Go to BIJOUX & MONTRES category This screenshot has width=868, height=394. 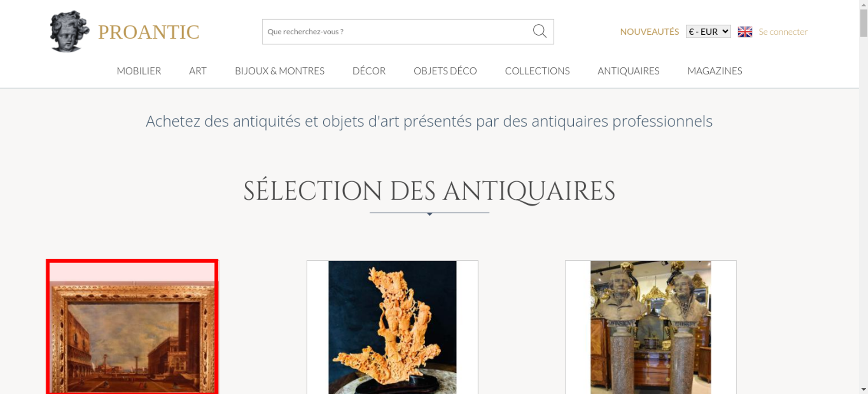279,71
